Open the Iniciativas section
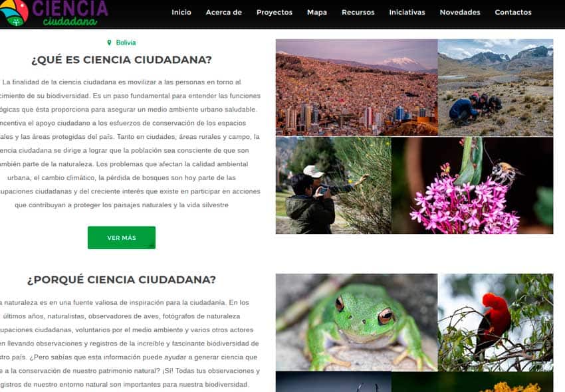 click(x=407, y=12)
